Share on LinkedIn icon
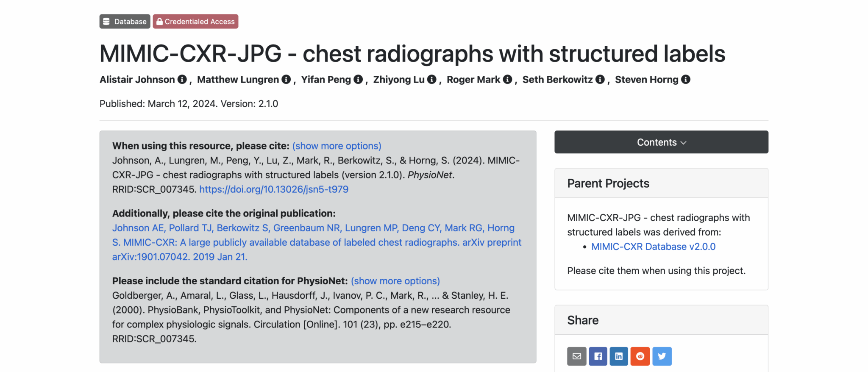Image resolution: width=868 pixels, height=372 pixels. 619,356
